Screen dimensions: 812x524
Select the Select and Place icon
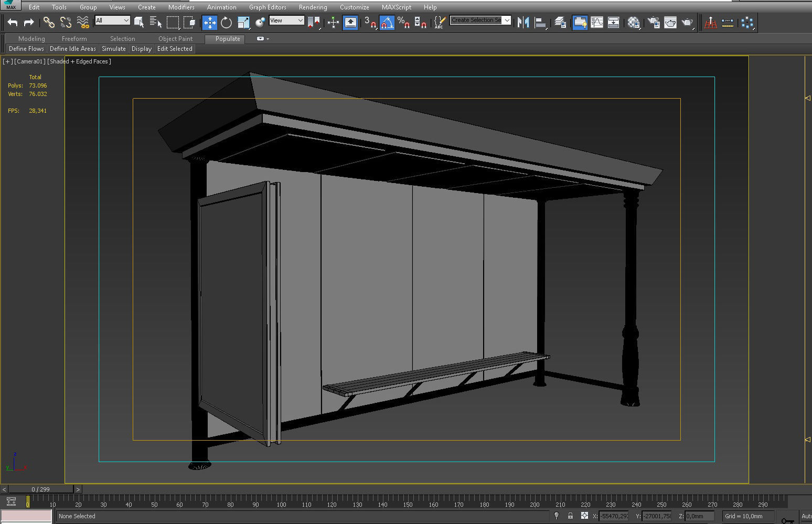tap(260, 22)
